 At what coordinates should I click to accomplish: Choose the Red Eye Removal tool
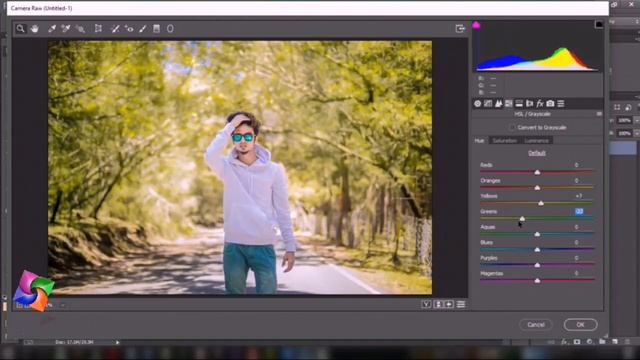click(129, 29)
